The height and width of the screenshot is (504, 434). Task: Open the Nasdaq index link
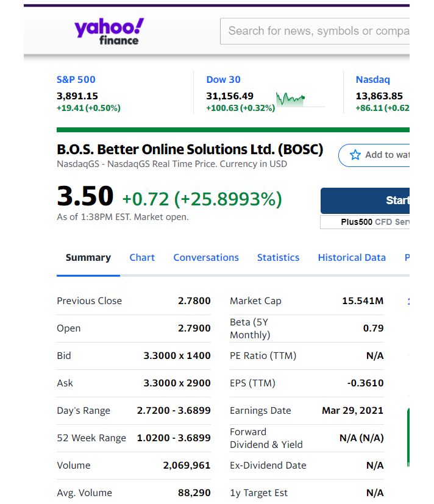tap(373, 79)
